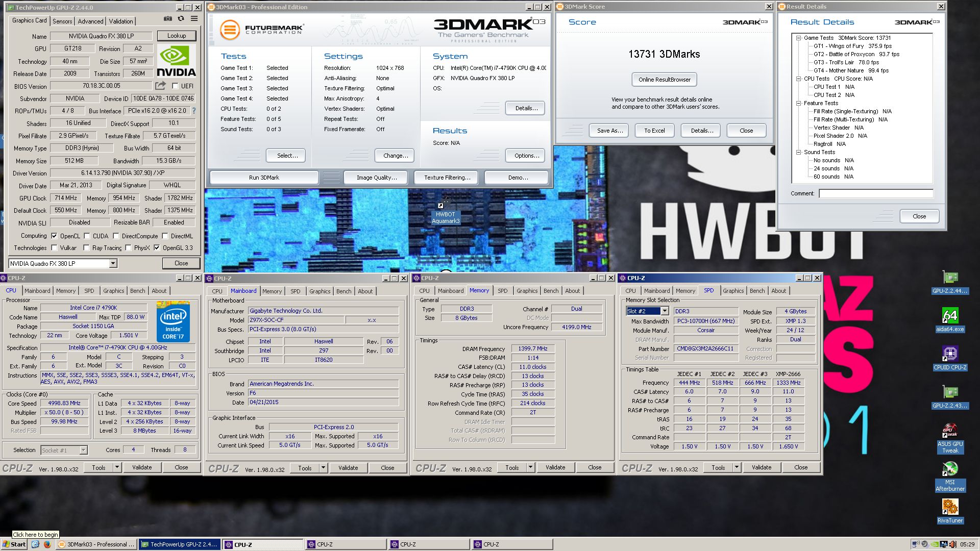Viewport: 980px width, 551px height.
Task: Open the Slot #2 memory slot dropdown
Action: [x=665, y=311]
